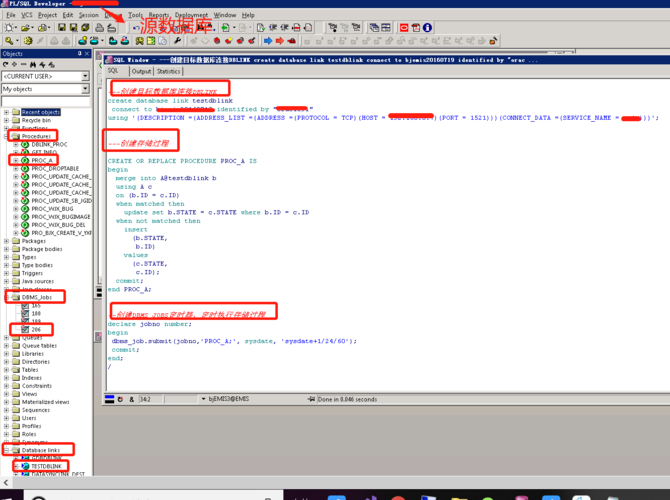Click the first Save floppy disk icon

pyautogui.click(x=62, y=28)
